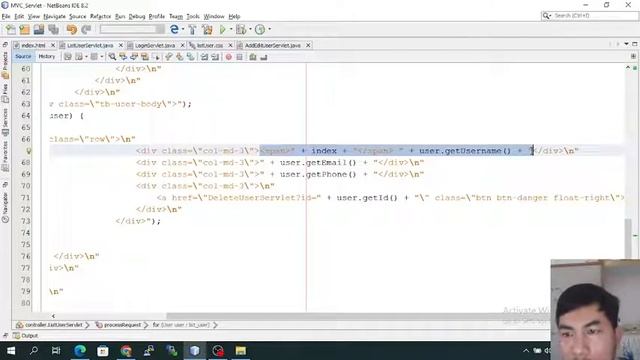The image size is (640, 360).
Task: Switch to the LoginServlet.java tab
Action: (x=155, y=45)
